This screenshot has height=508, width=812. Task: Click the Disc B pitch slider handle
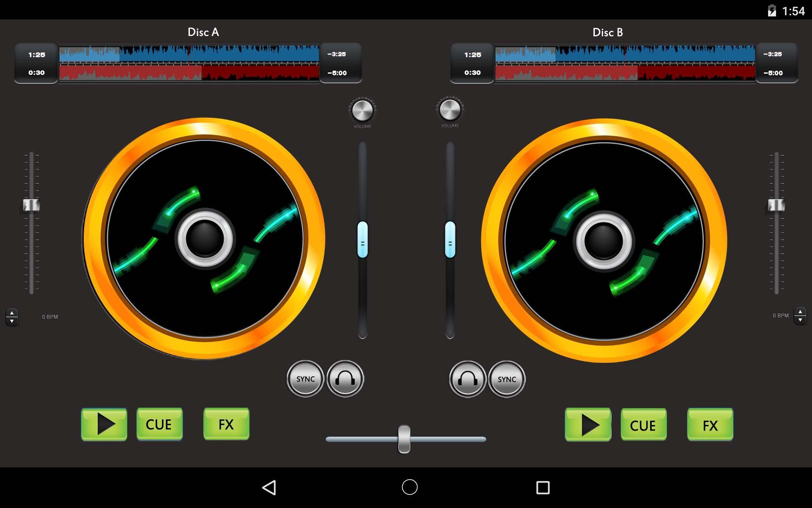coord(776,205)
